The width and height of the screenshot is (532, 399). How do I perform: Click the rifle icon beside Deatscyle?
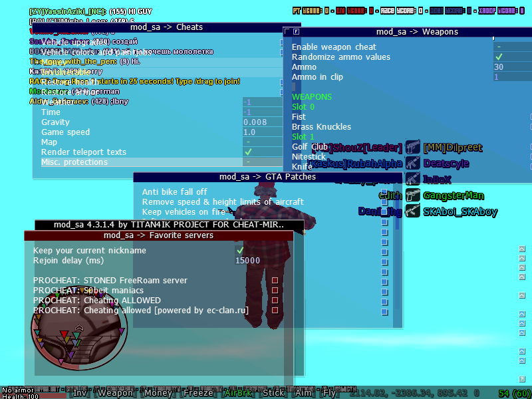[413, 163]
